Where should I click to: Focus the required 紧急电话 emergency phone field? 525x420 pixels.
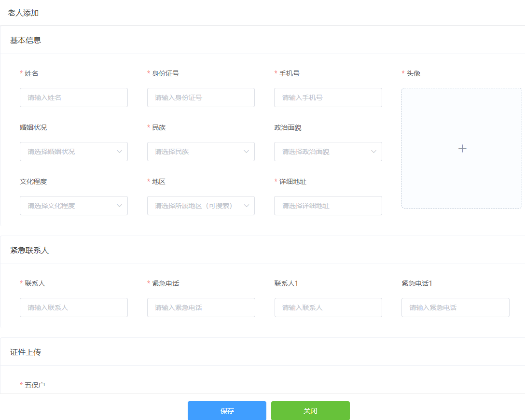[x=201, y=308]
